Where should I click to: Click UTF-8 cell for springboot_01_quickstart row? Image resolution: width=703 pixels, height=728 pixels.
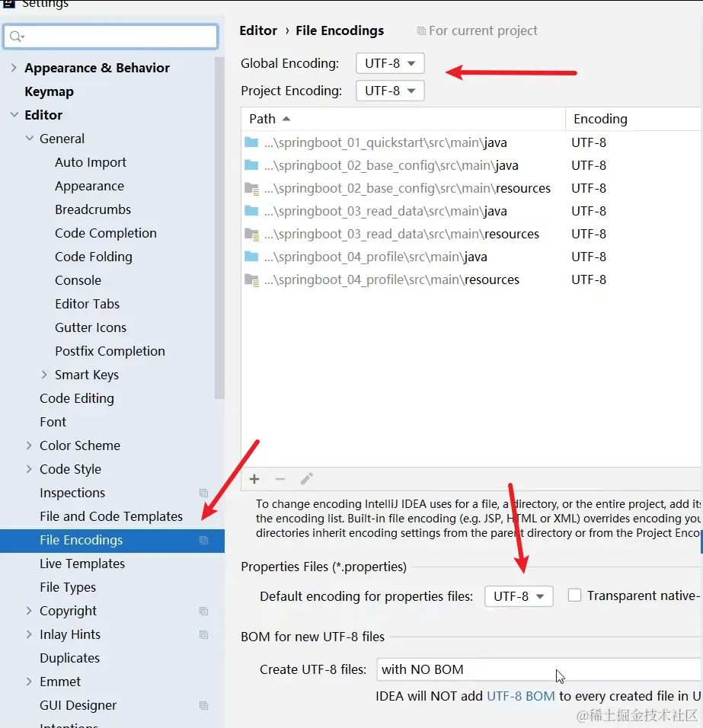pyautogui.click(x=589, y=142)
